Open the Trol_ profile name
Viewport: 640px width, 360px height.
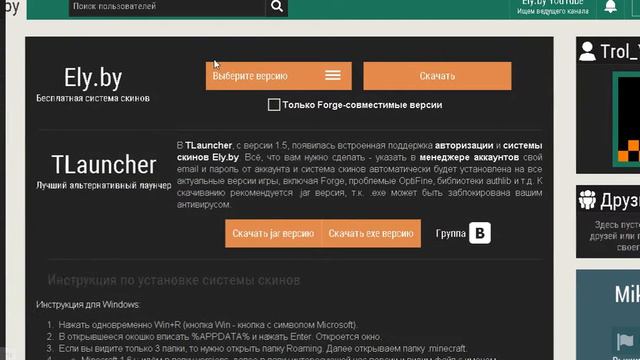click(620, 52)
